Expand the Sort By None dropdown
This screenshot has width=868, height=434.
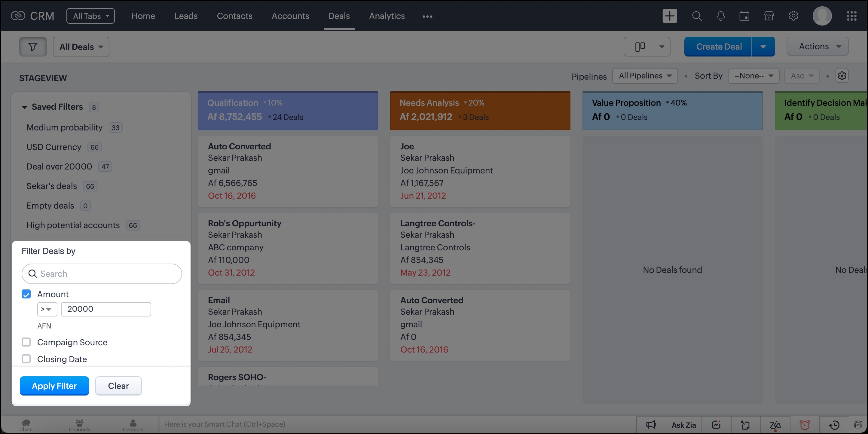[753, 76]
